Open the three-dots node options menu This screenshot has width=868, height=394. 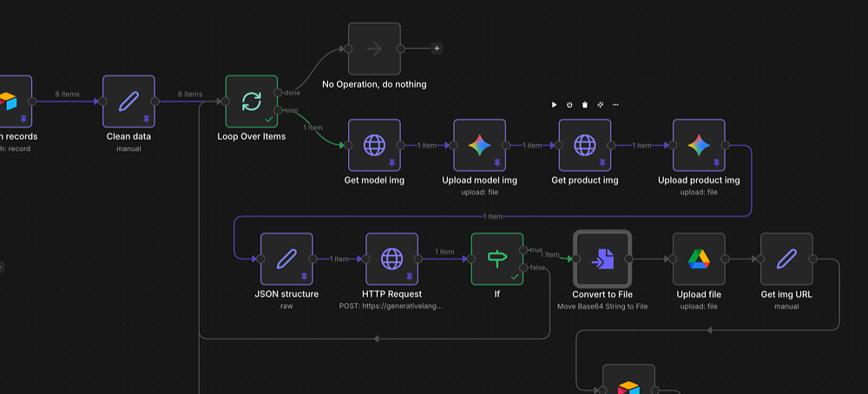615,105
